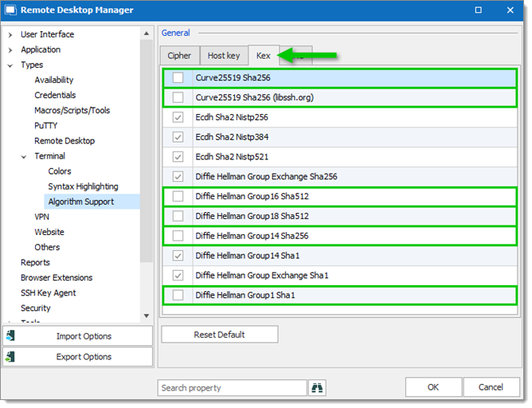Screen dimensions: 532x408
Task: Focus the Search property field
Action: coord(232,387)
